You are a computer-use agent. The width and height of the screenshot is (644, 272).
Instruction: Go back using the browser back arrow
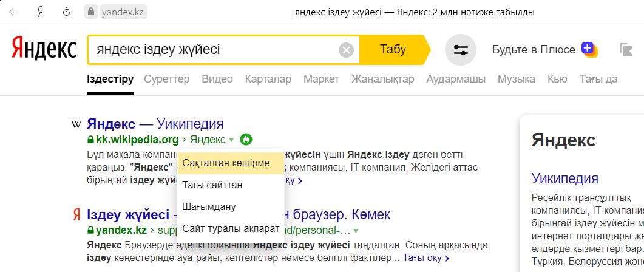(13, 12)
